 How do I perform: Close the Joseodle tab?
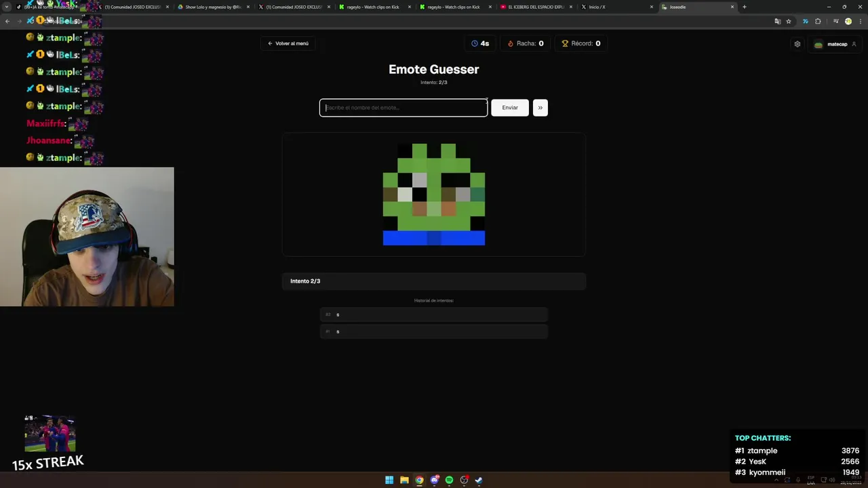(x=732, y=7)
